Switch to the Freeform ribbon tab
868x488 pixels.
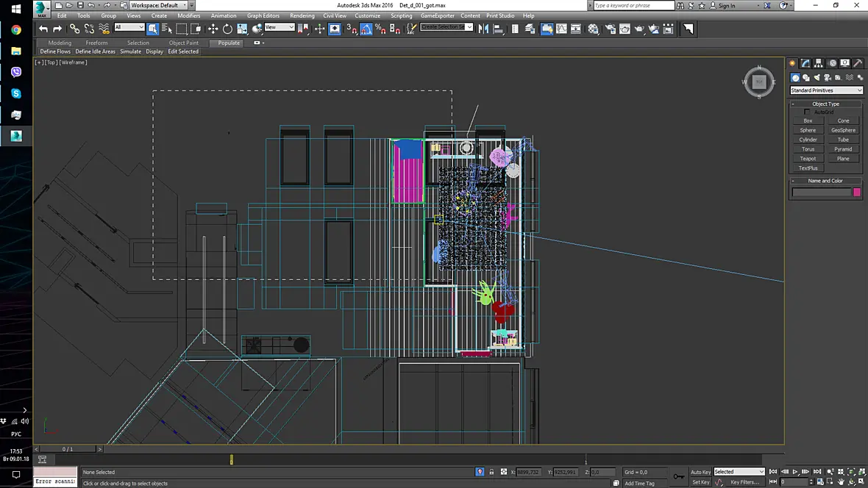[x=96, y=43]
